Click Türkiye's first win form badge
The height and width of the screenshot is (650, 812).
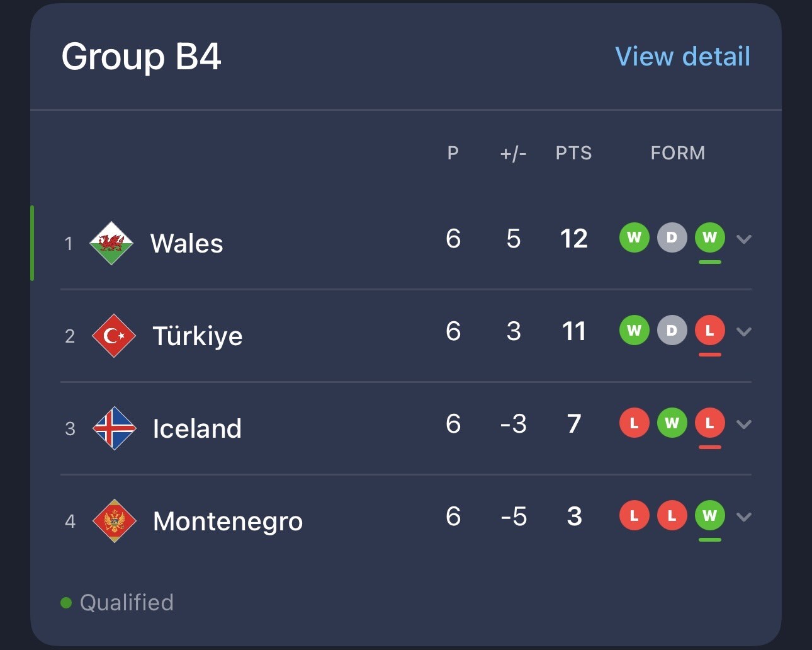pos(634,331)
